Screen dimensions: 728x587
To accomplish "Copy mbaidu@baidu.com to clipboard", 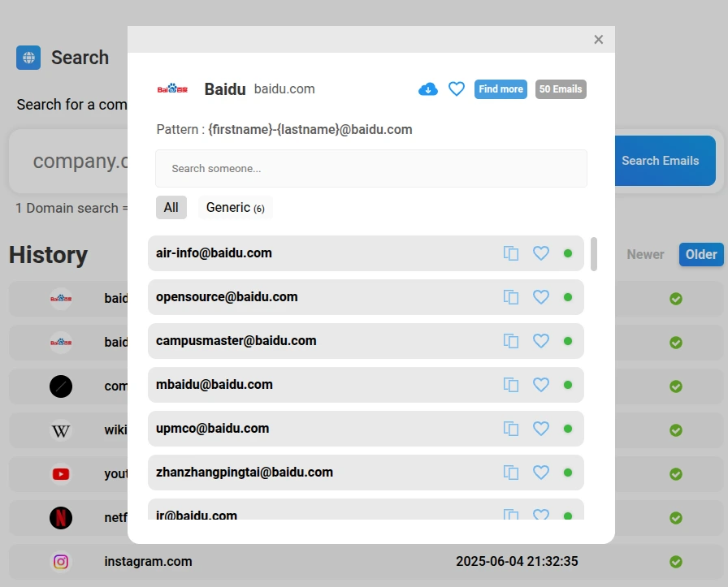I will pos(511,385).
